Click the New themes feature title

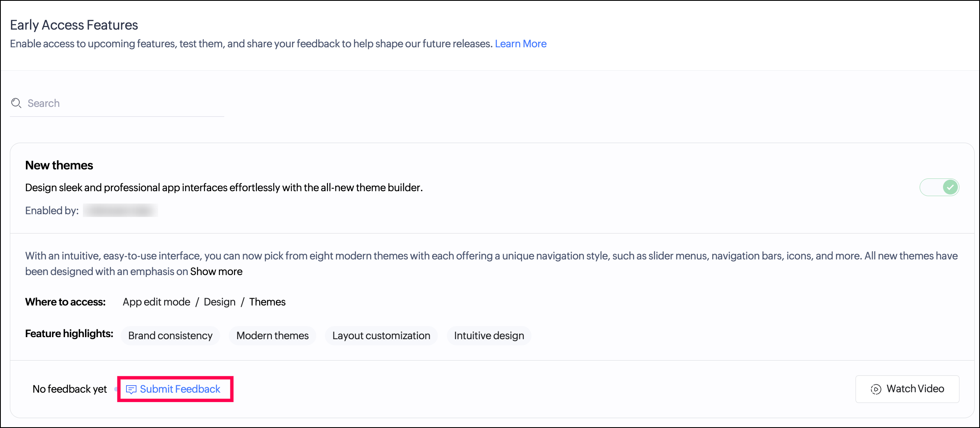click(59, 165)
